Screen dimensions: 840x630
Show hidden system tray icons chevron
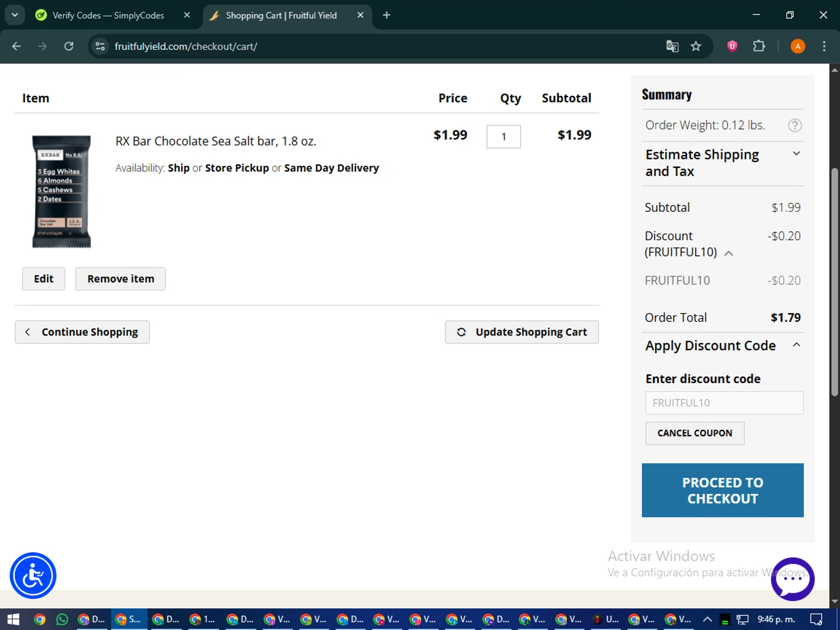tap(707, 619)
